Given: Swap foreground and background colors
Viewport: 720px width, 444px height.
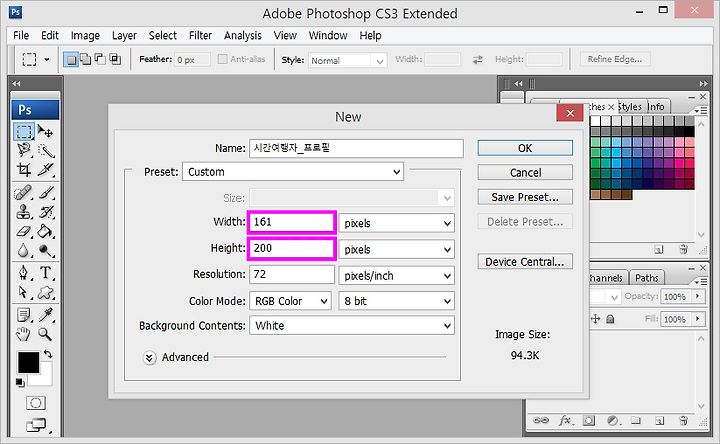Looking at the screenshot, I should point(48,354).
